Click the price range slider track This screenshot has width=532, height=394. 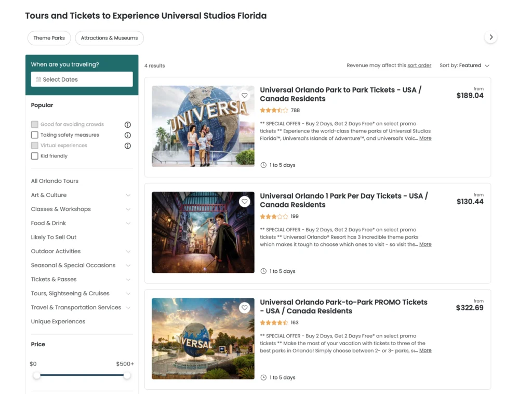coord(82,375)
